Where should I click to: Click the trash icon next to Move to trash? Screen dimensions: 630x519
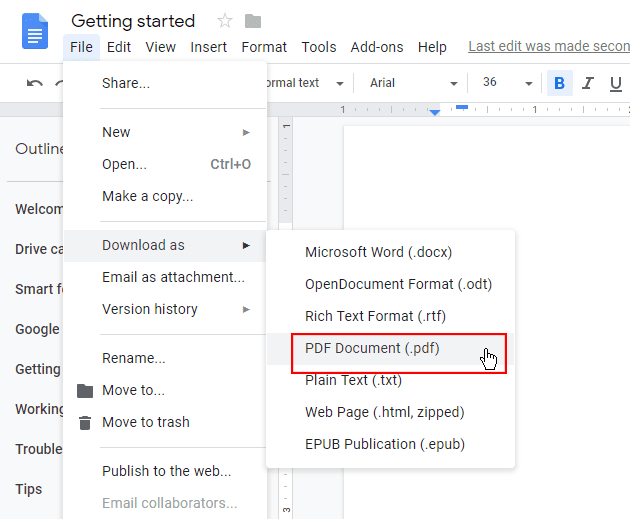pyautogui.click(x=85, y=423)
